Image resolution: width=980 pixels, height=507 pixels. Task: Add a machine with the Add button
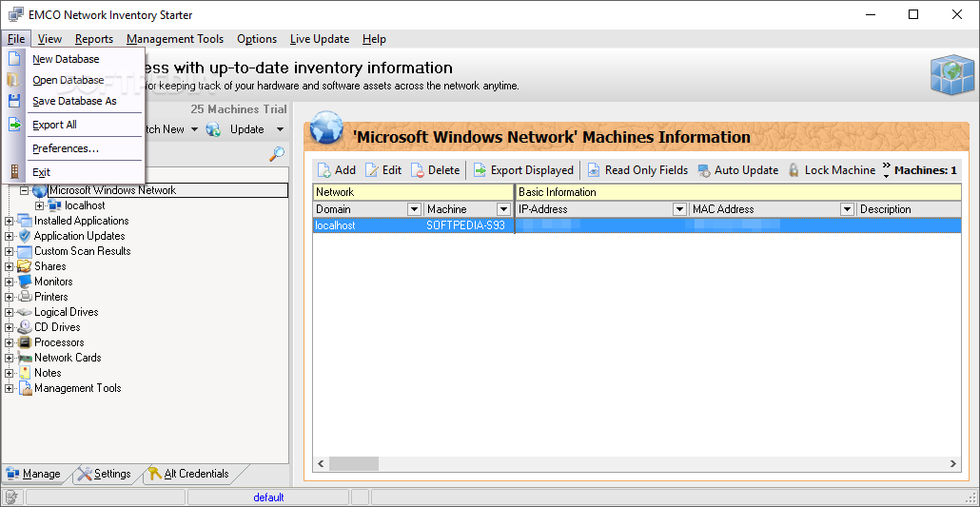point(336,170)
